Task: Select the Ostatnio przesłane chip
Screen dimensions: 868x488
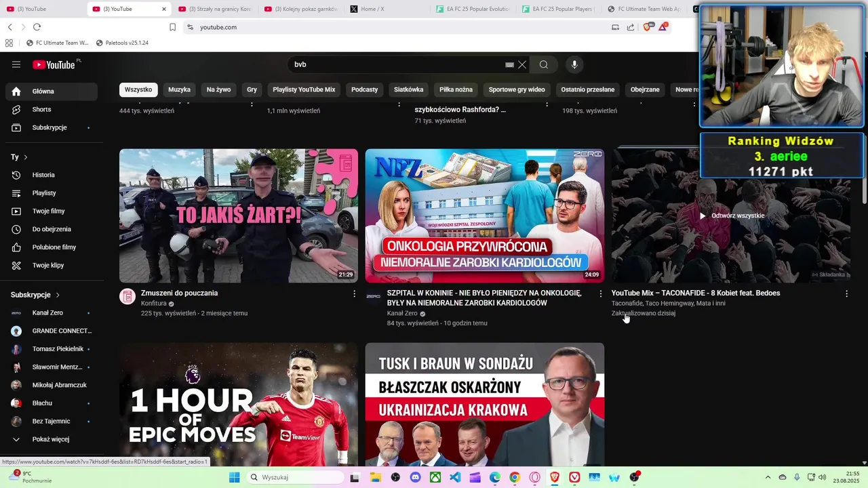Action: [x=587, y=89]
